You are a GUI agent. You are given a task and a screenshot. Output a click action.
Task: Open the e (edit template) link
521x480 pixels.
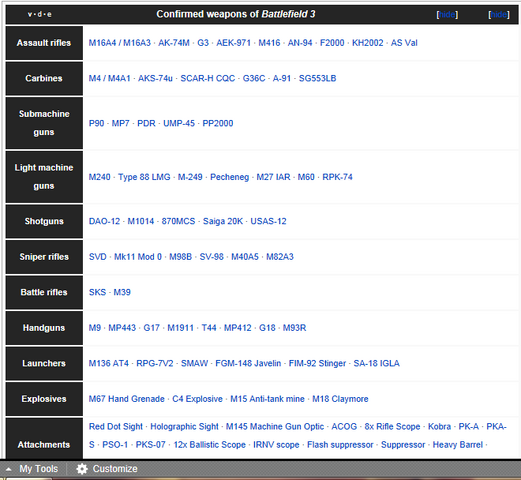pyautogui.click(x=49, y=14)
